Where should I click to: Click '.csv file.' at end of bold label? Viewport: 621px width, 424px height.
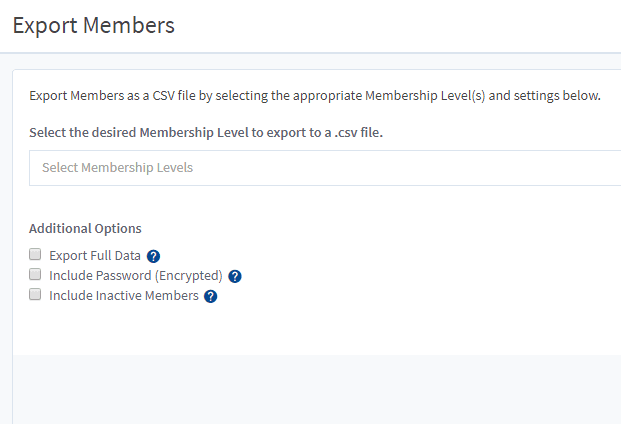[x=359, y=133]
